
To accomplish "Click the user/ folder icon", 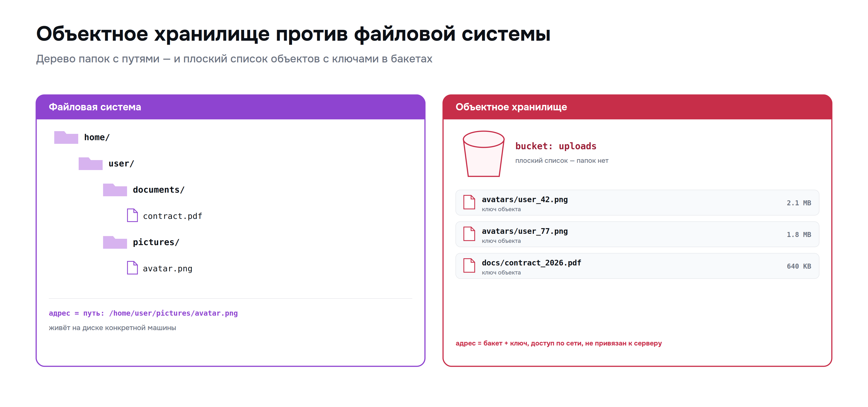I will point(90,164).
